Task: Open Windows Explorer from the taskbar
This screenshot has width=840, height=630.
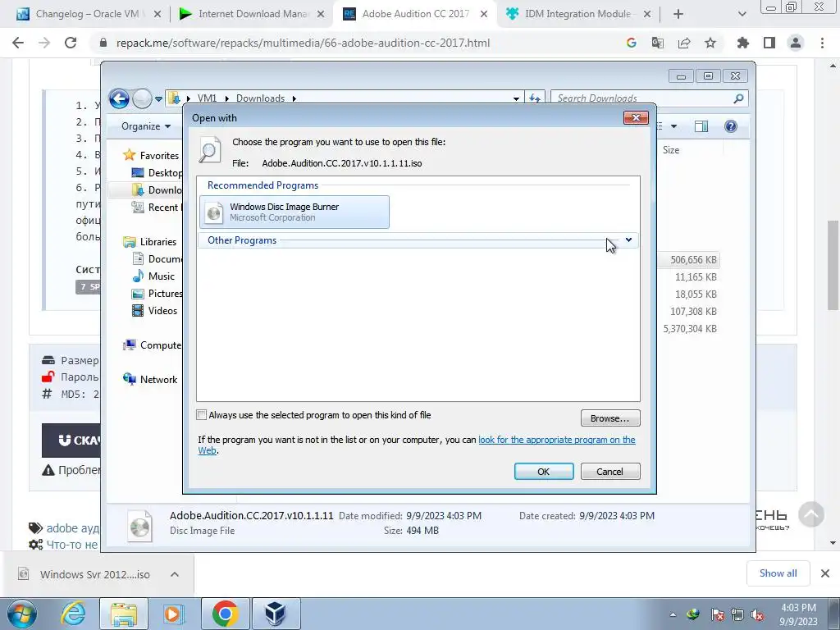Action: [124, 614]
